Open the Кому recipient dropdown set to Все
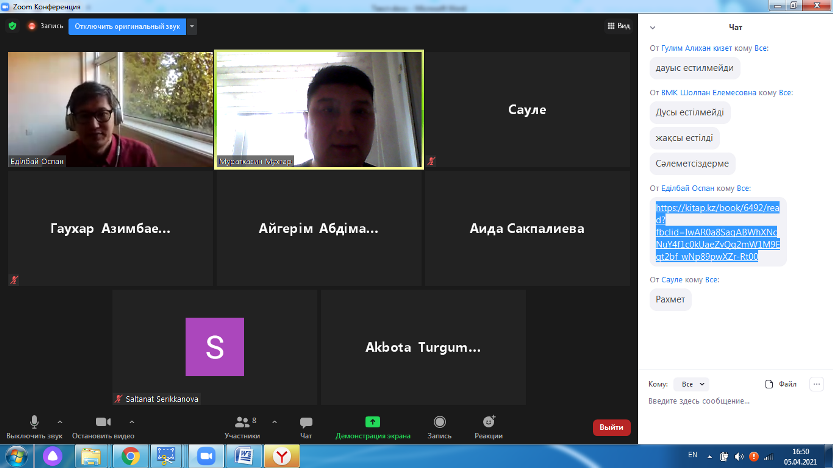This screenshot has width=833, height=468. [x=691, y=383]
